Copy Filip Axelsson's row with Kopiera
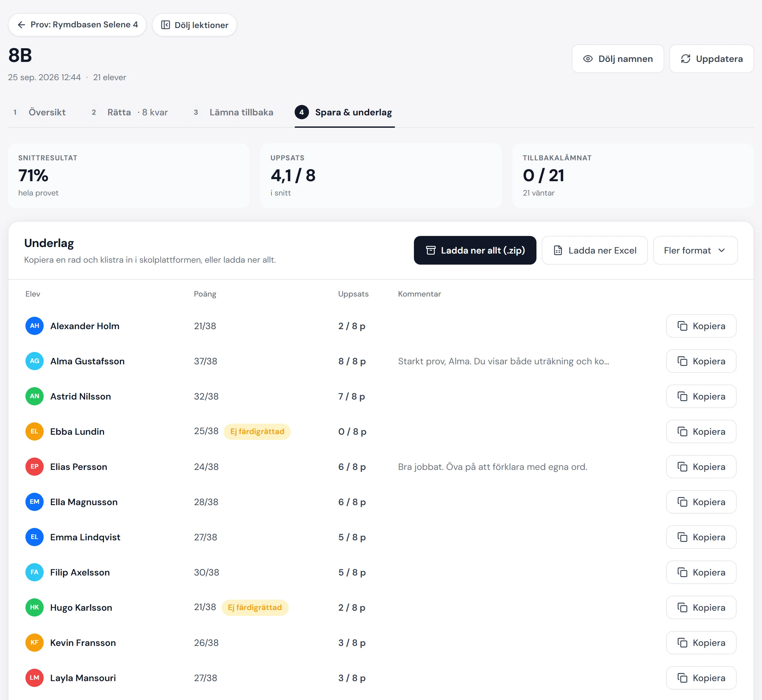Image resolution: width=762 pixels, height=700 pixels. click(701, 572)
